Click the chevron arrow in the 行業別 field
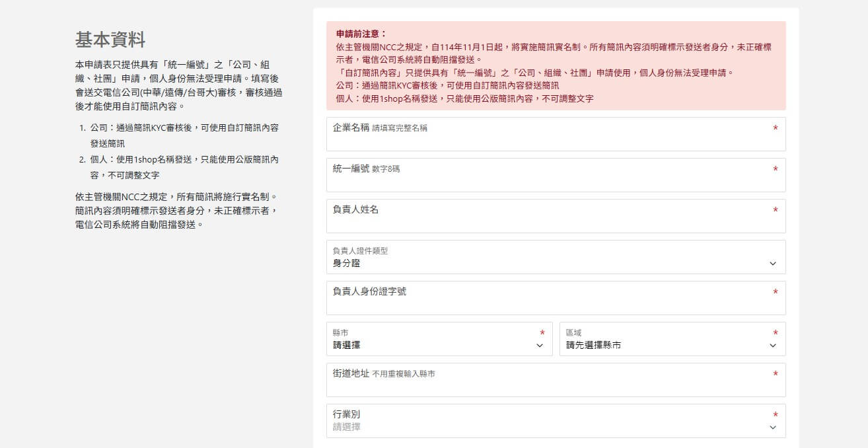This screenshot has width=868, height=448. tap(773, 428)
